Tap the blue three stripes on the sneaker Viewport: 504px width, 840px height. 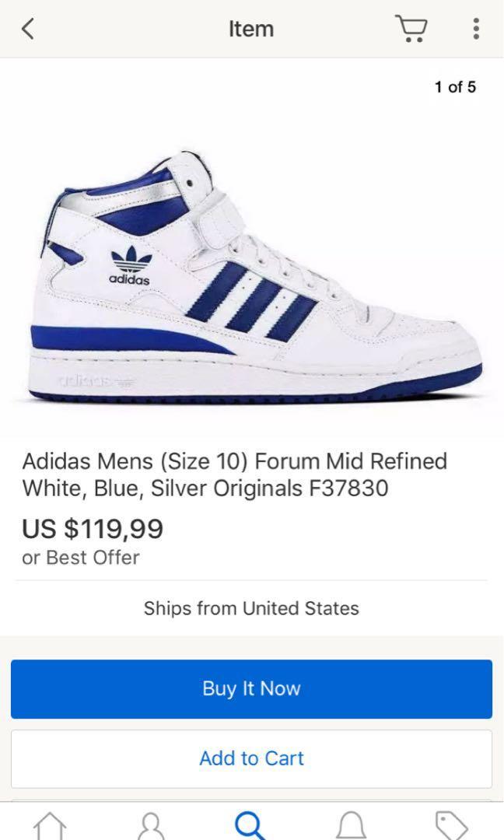coord(252,301)
